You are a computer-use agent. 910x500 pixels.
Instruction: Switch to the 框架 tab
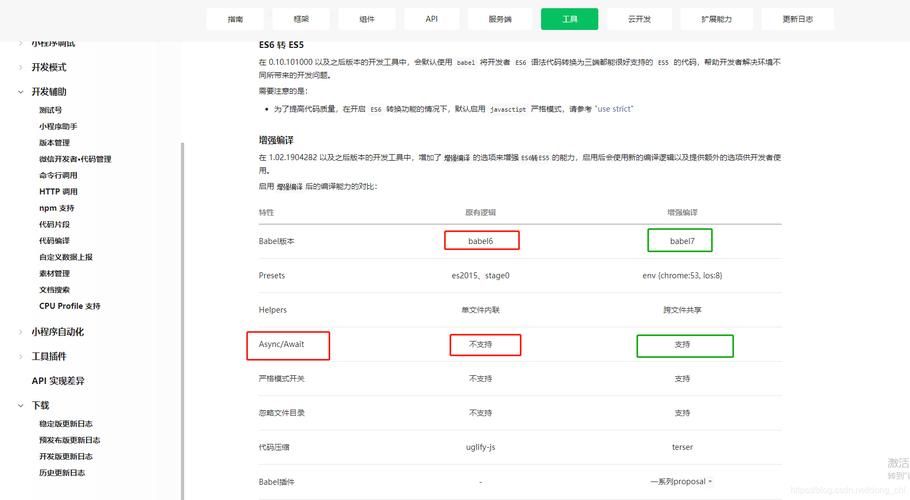301,19
